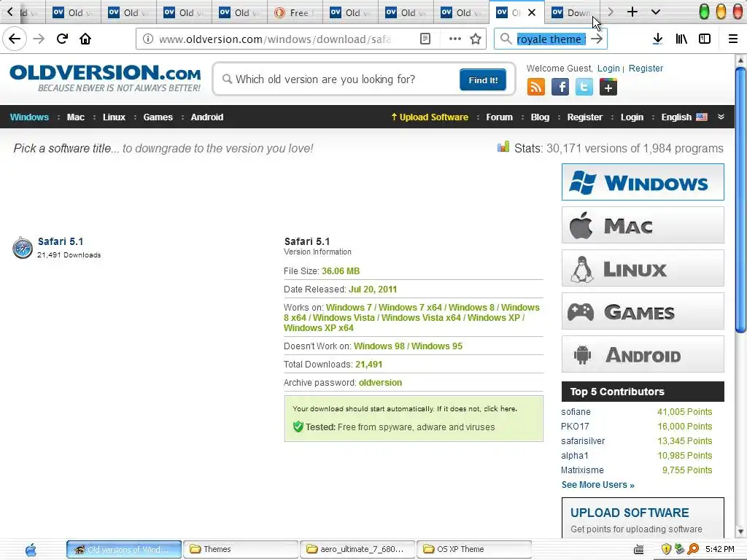The height and width of the screenshot is (560, 747).
Task: Open a new tab with the plus button
Action: coord(632,12)
